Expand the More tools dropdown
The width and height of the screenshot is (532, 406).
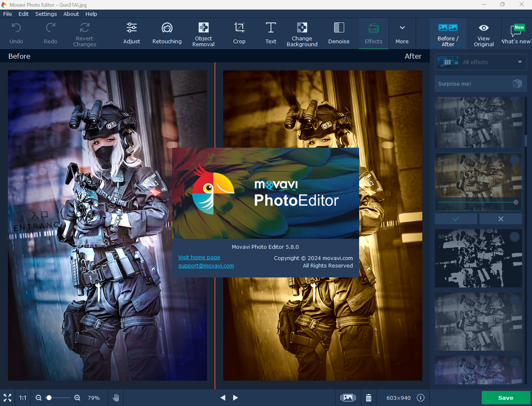click(402, 33)
